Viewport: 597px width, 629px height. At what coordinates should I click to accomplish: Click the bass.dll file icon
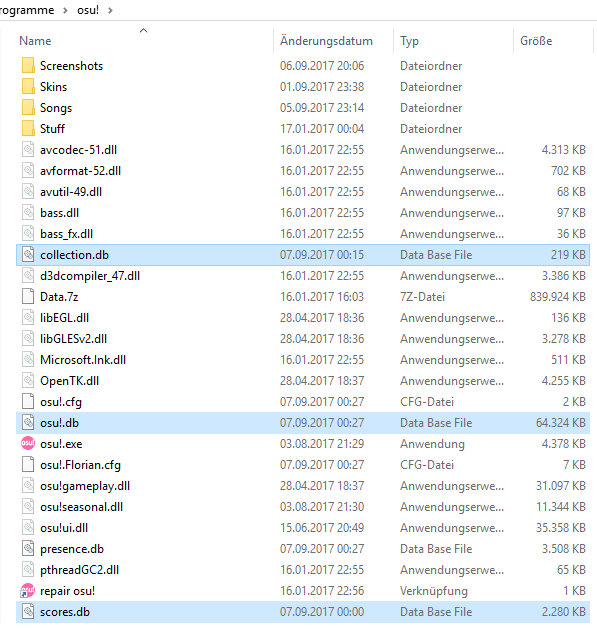(28, 213)
